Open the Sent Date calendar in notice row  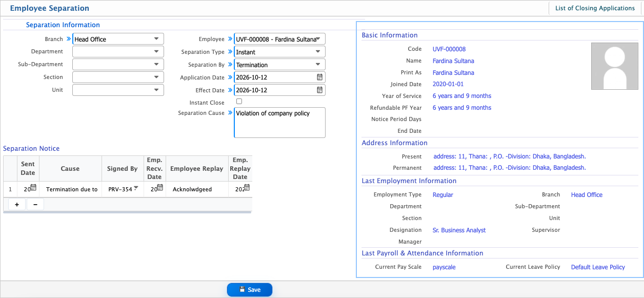(34, 188)
